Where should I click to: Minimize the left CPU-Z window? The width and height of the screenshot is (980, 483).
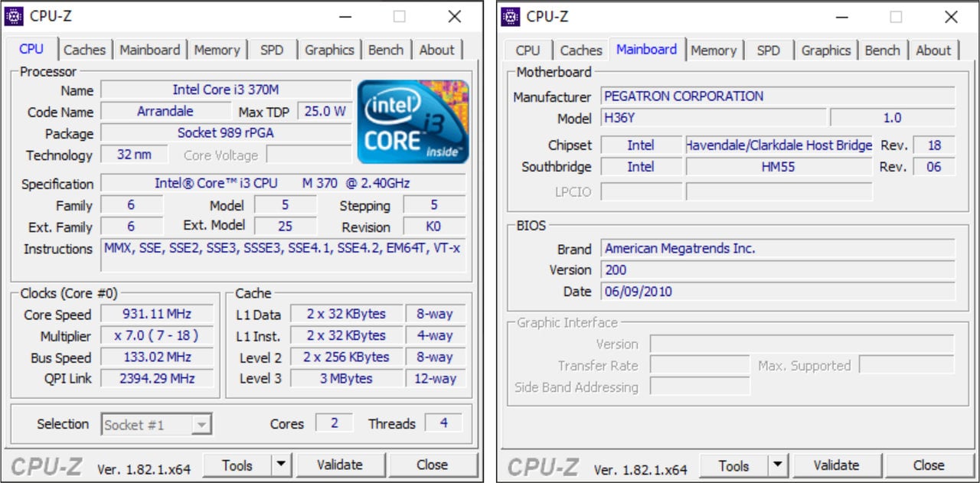[345, 16]
